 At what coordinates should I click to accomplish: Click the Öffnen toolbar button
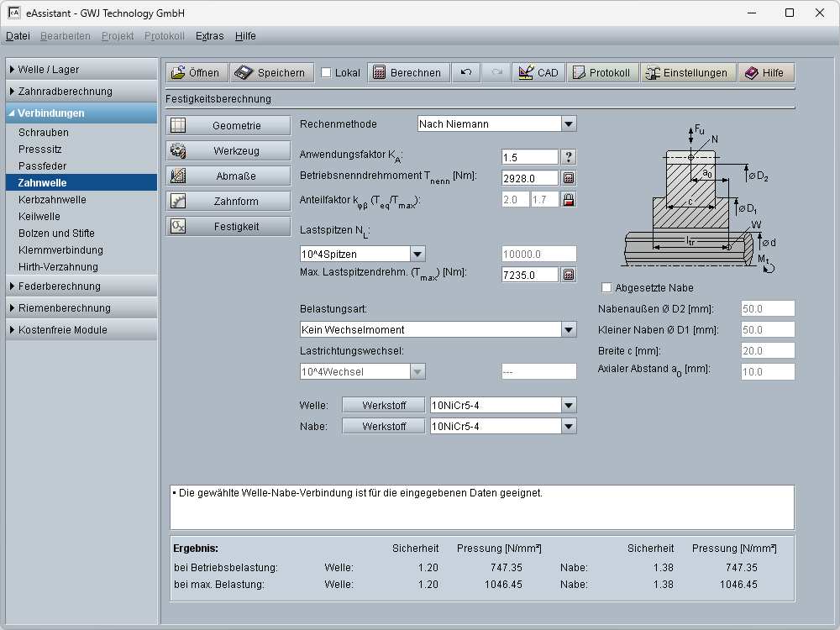coord(197,73)
